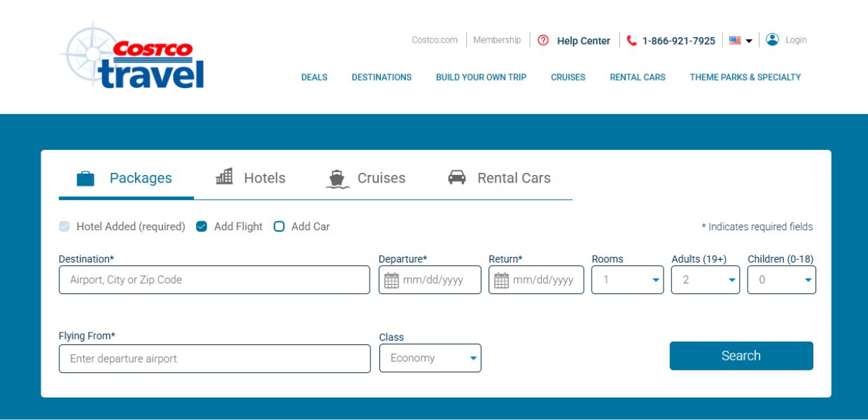
Task: Click the Rental Cars car icon
Action: [457, 178]
